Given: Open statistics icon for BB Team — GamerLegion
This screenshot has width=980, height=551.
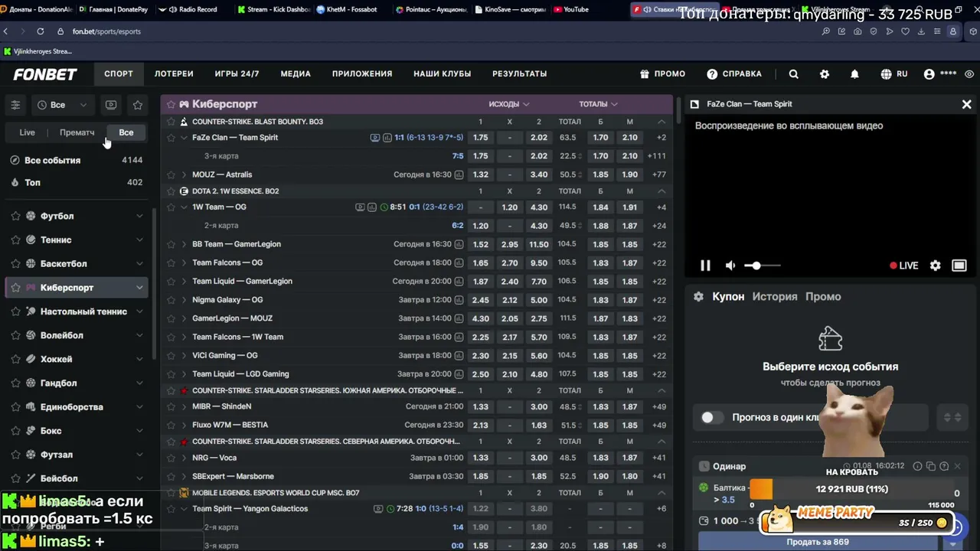Looking at the screenshot, I should (459, 244).
